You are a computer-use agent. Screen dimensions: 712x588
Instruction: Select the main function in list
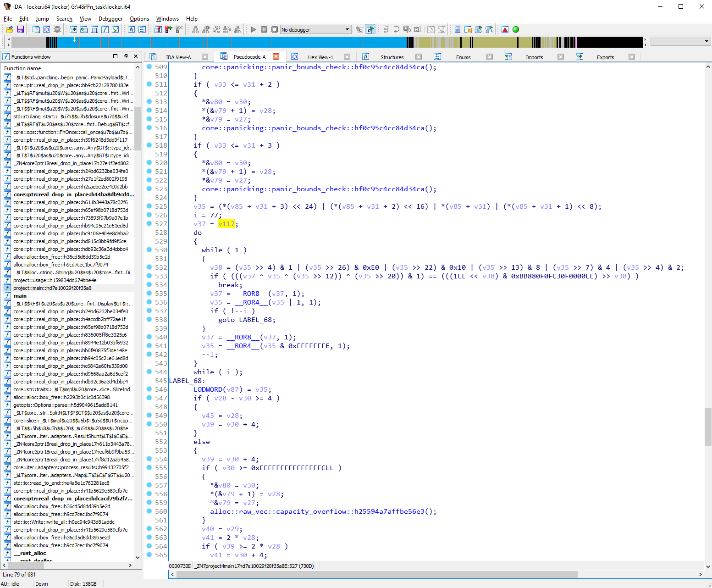click(68, 296)
